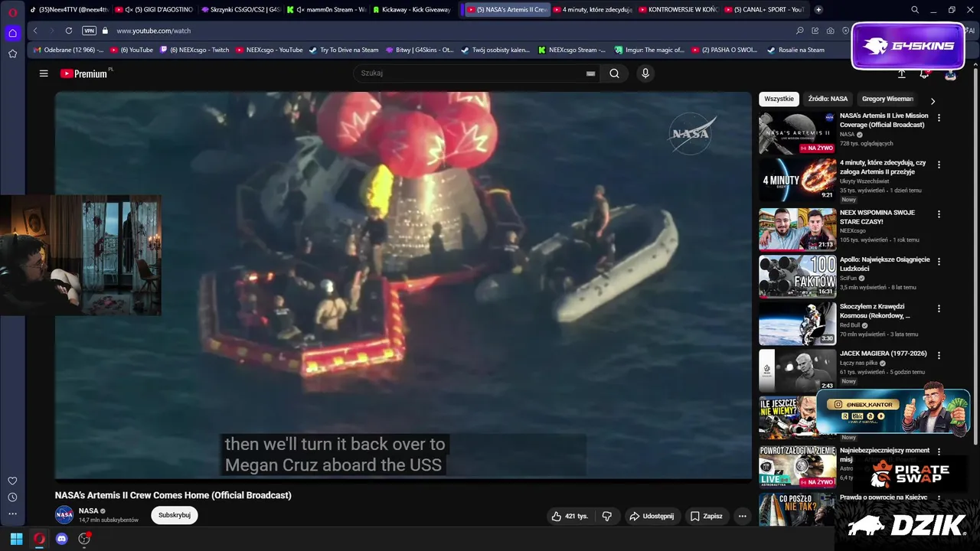Open the Opera sidebar heart (pinboards) icon
The image size is (980, 551).
[x=12, y=481]
